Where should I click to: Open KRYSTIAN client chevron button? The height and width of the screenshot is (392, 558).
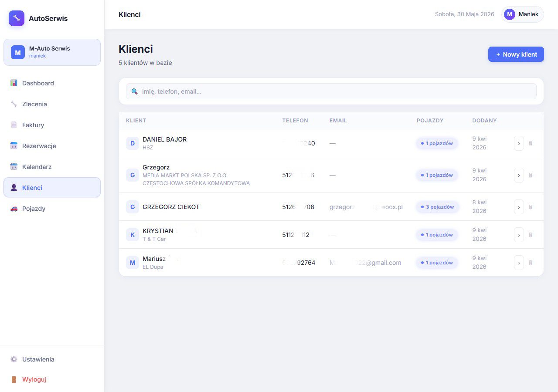point(519,235)
